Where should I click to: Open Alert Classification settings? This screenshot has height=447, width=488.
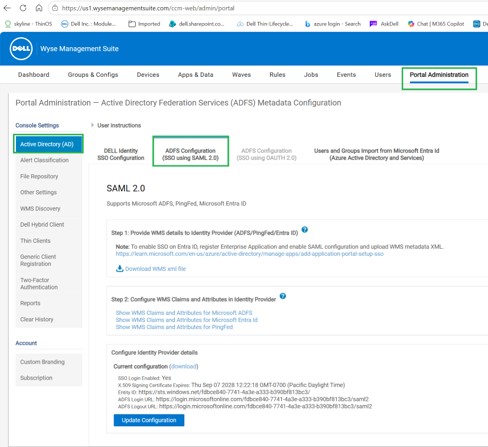point(44,160)
